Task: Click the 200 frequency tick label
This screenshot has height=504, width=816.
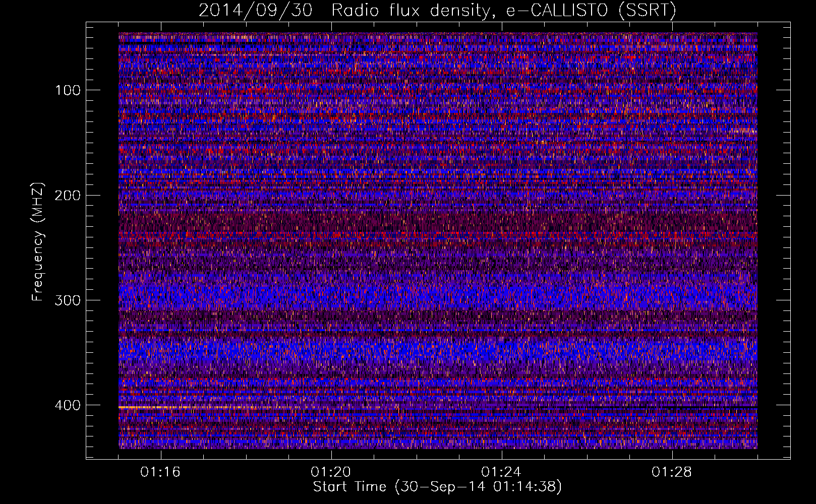Action: (68, 196)
